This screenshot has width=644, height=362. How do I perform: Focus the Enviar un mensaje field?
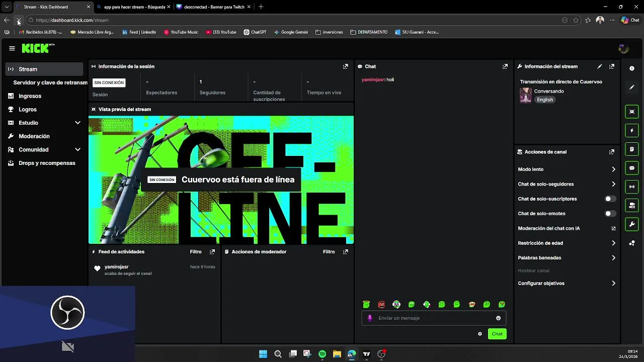[x=434, y=318]
